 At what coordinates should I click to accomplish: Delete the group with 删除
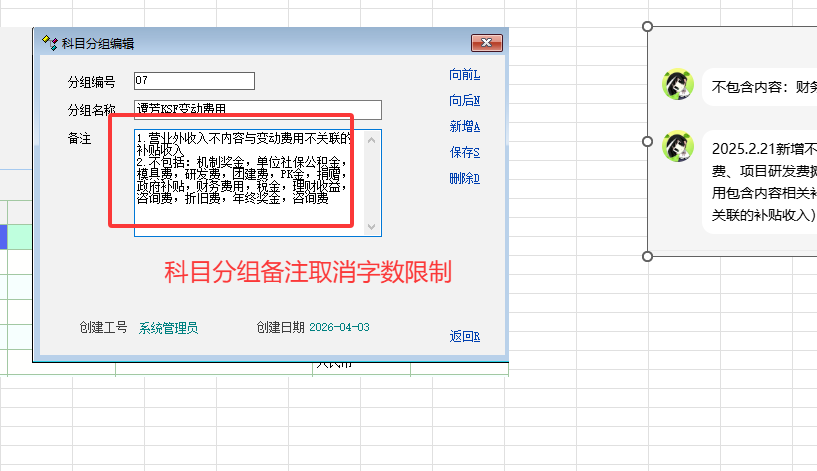pyautogui.click(x=464, y=179)
